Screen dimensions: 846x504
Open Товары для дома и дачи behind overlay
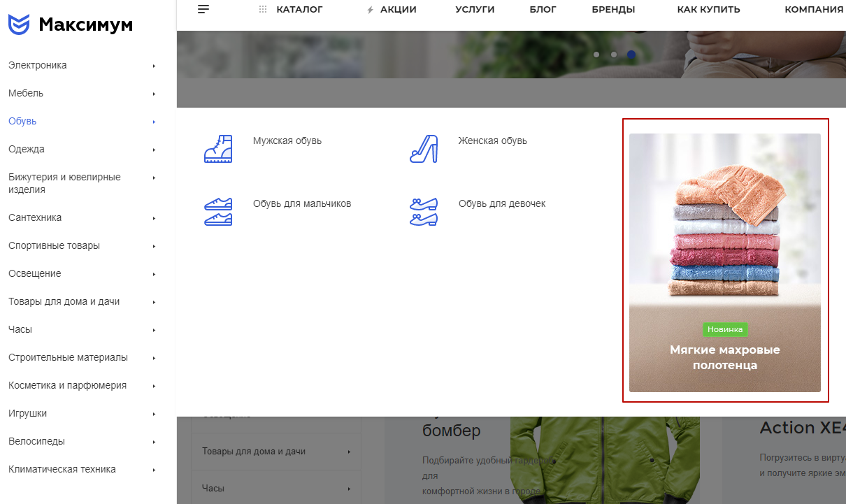(x=254, y=451)
